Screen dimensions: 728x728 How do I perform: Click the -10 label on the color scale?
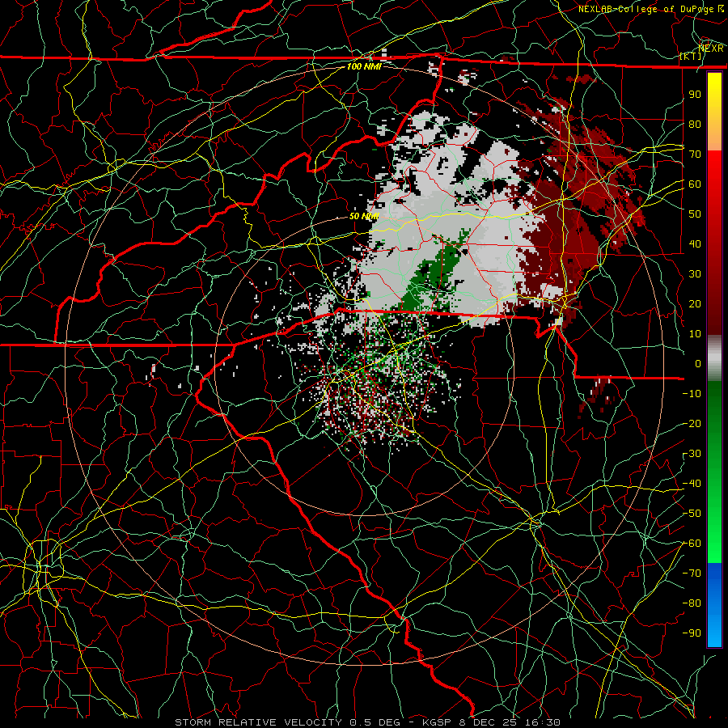692,394
